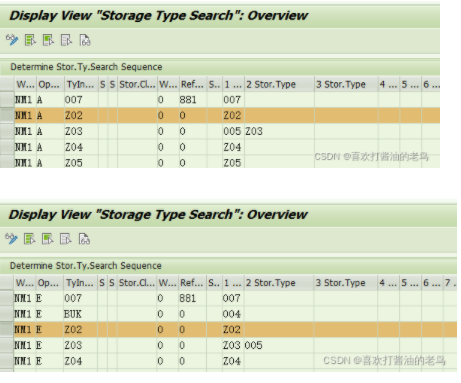Click select-all corner cell of upper table
461x383 pixels.
7,84
